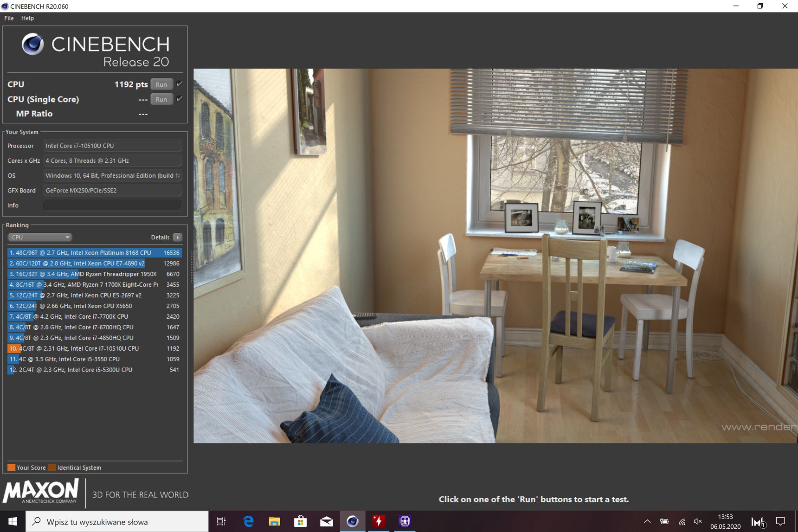The height and width of the screenshot is (532, 798).
Task: Click the Info text field
Action: 112,205
